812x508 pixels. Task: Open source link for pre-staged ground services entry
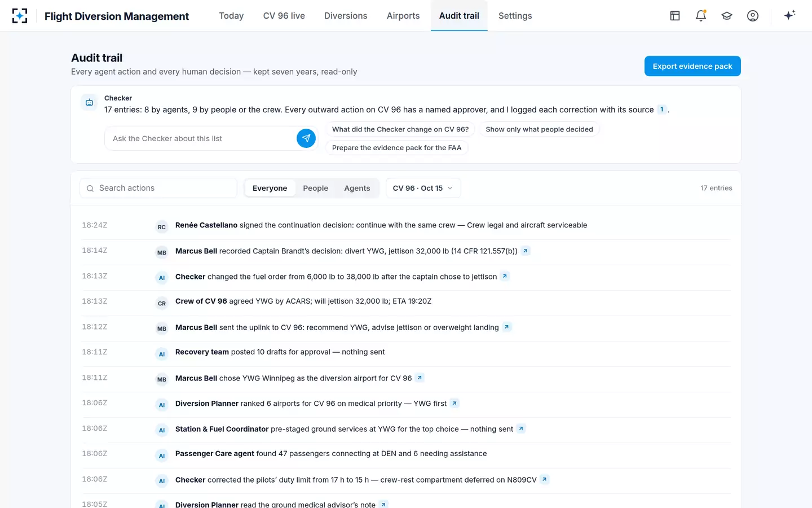coord(521,429)
